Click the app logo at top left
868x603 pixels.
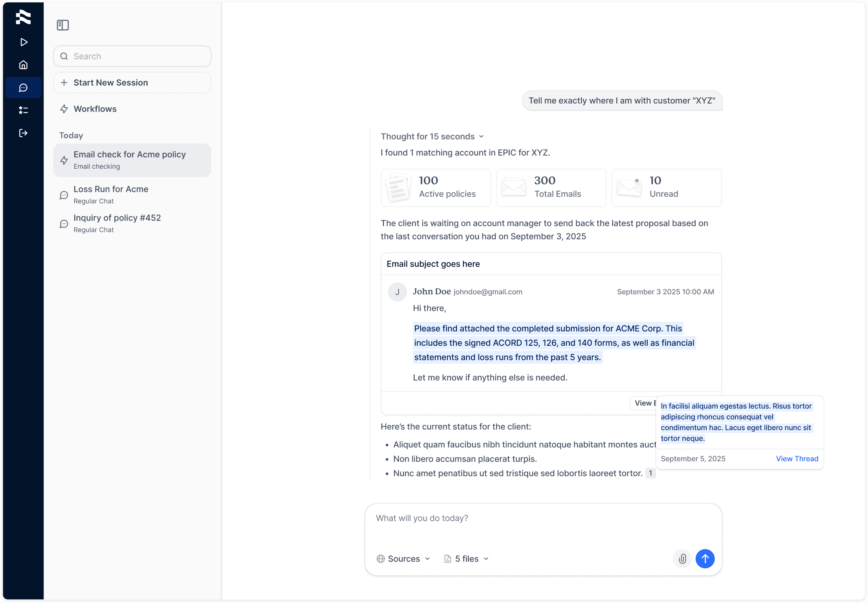tap(24, 17)
